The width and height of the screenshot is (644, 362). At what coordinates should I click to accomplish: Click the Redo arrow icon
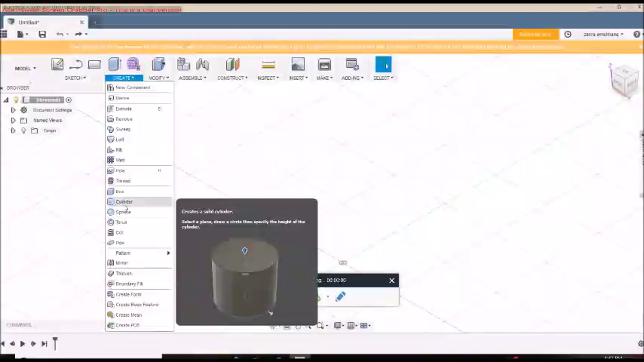(x=78, y=34)
